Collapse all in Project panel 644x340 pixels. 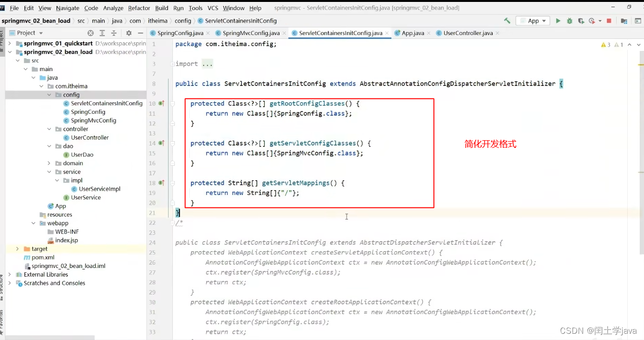point(114,33)
